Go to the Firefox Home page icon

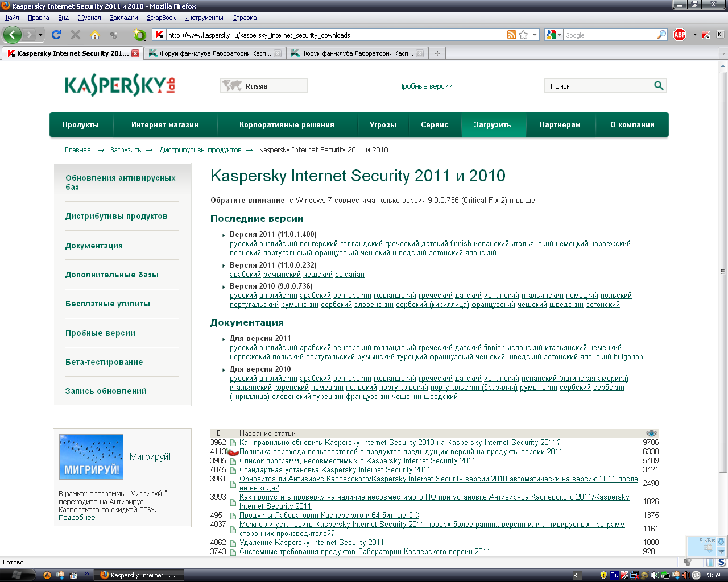[x=95, y=35]
